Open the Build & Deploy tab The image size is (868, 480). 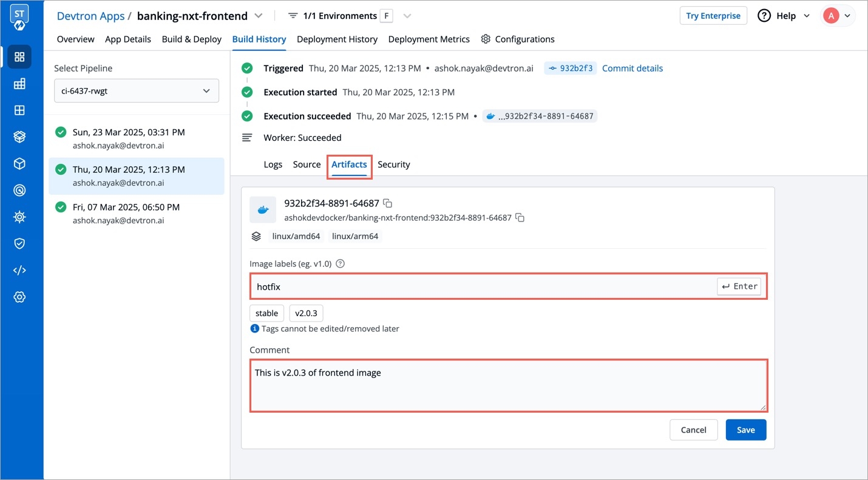[x=192, y=39]
